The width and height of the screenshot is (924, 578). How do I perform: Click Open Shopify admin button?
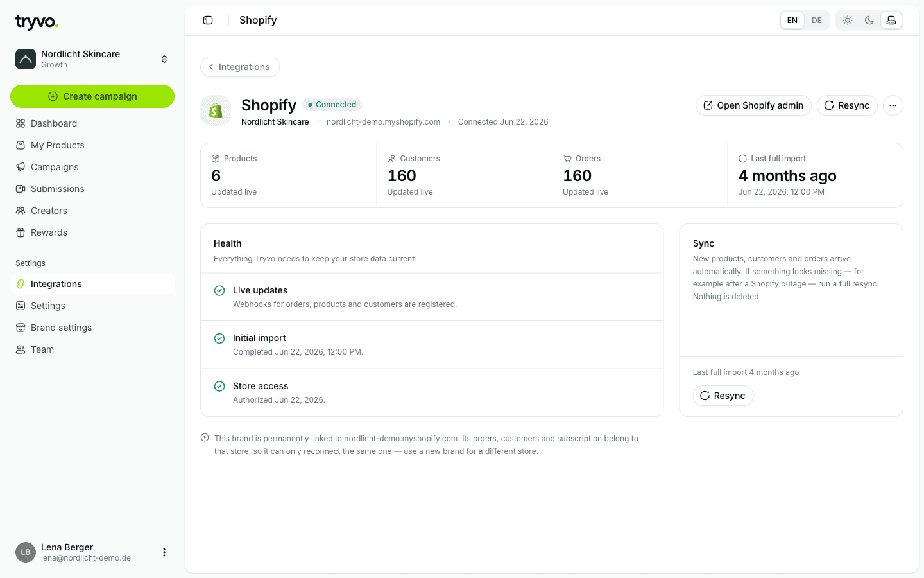754,105
